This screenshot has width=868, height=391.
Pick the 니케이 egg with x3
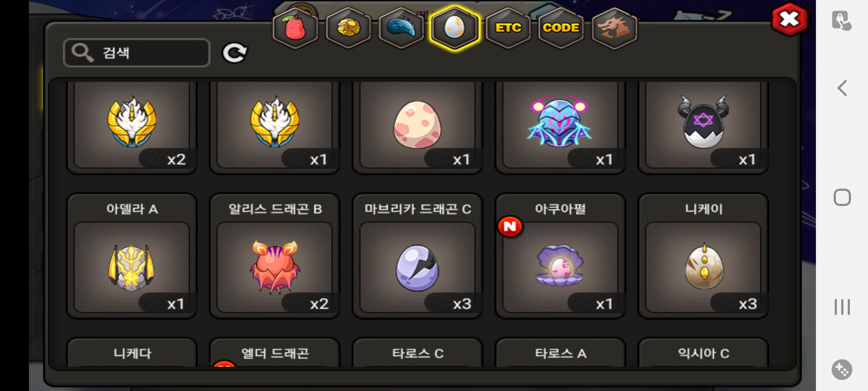(x=703, y=256)
